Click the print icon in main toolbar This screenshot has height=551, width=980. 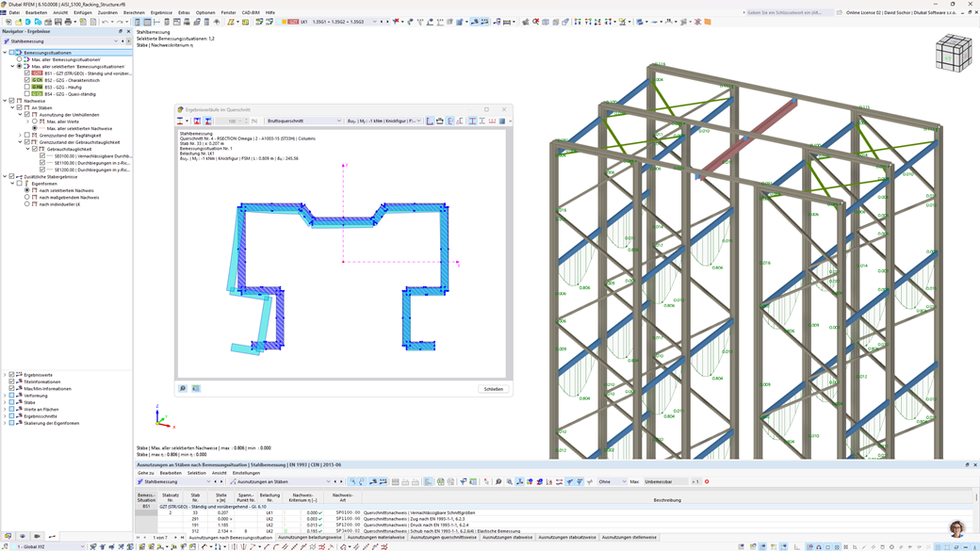pos(68,22)
